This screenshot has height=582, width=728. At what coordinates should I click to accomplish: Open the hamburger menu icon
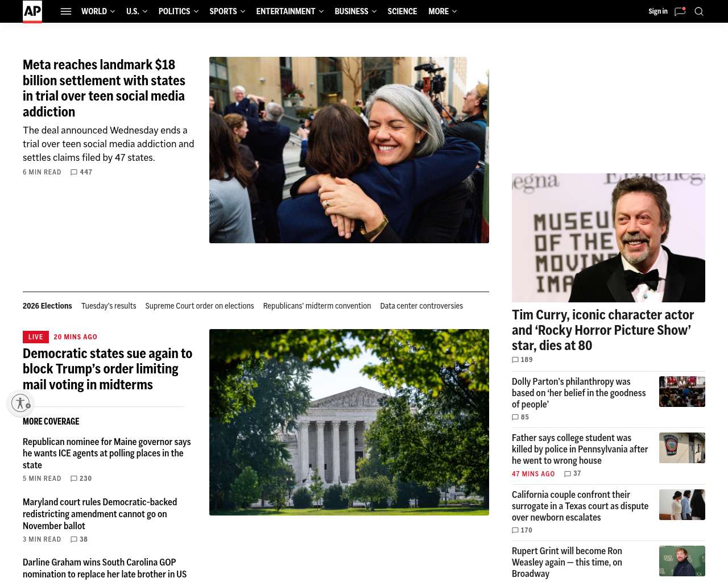point(66,11)
